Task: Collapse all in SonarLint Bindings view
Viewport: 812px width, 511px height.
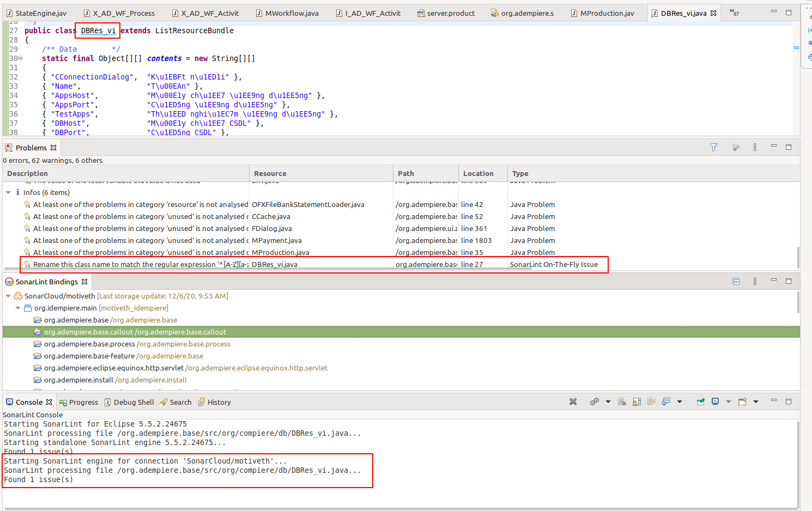Action: [736, 282]
